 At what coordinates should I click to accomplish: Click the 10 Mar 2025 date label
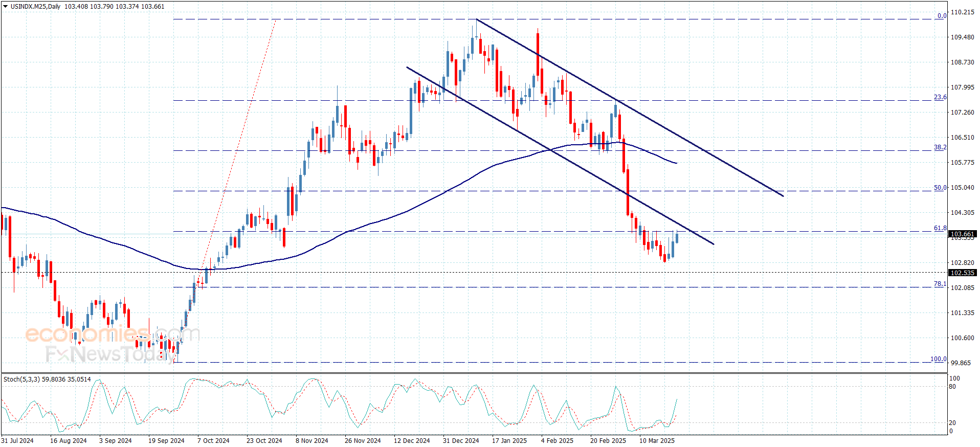coord(657,441)
